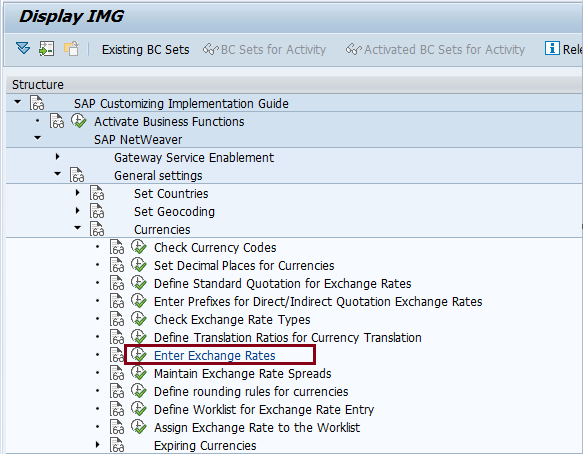Expand the Expiring Currencies node
The height and width of the screenshot is (454, 583).
click(x=97, y=444)
